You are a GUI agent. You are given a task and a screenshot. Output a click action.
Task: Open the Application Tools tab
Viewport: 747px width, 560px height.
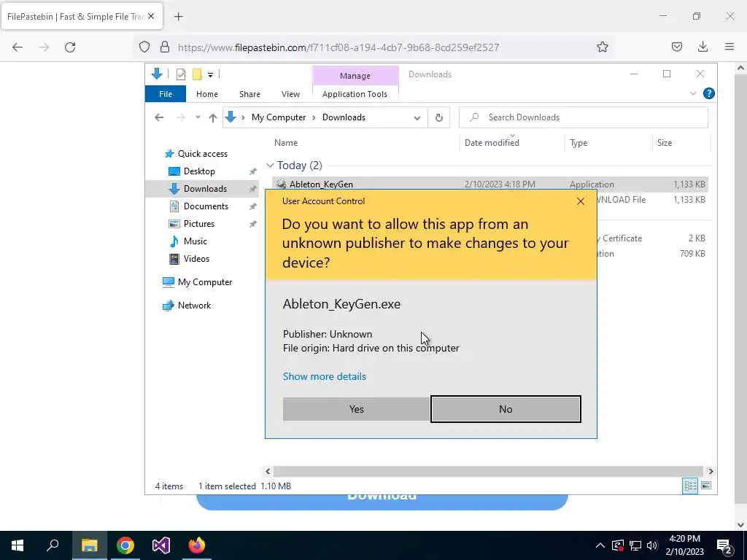355,94
